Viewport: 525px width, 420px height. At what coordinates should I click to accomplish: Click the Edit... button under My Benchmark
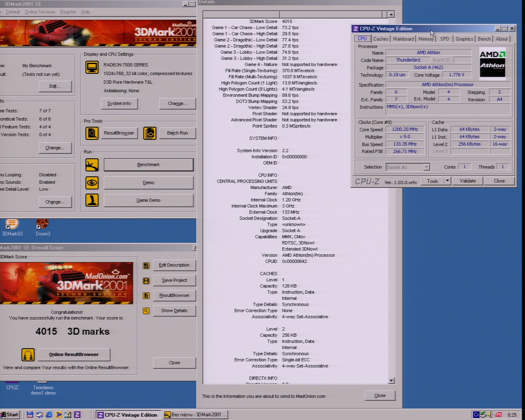[55, 87]
